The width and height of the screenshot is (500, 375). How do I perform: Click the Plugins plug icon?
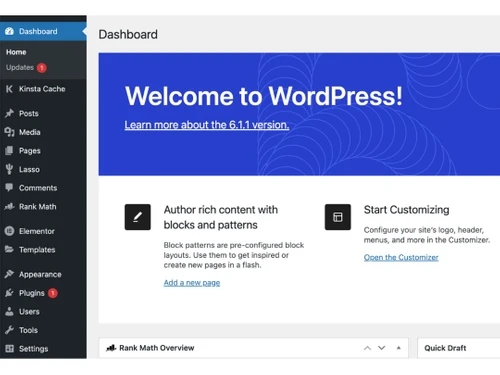(x=9, y=293)
